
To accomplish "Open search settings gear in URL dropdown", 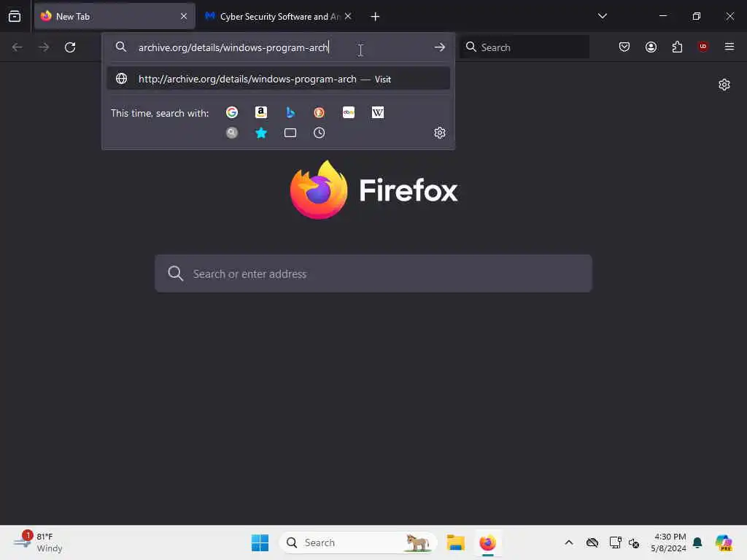I will (x=440, y=133).
